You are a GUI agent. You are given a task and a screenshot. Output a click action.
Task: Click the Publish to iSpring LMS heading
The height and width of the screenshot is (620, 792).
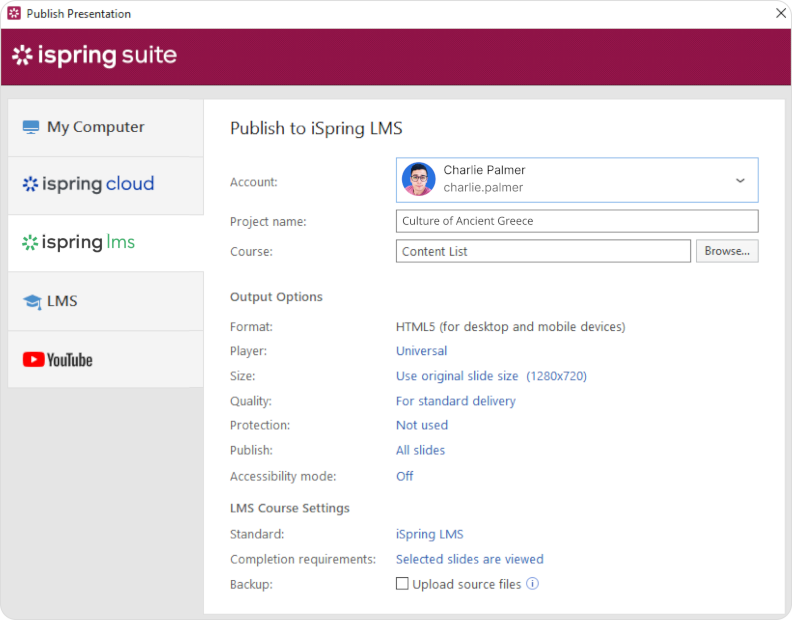pyautogui.click(x=316, y=128)
